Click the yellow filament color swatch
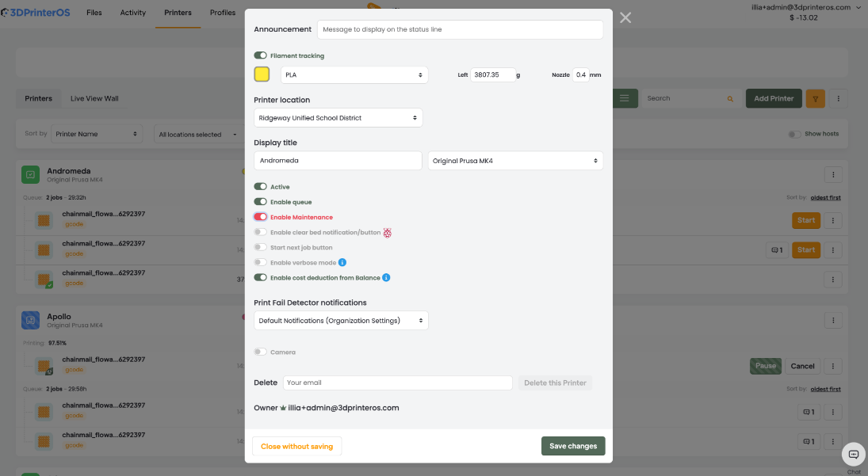The image size is (868, 476). coord(262,74)
